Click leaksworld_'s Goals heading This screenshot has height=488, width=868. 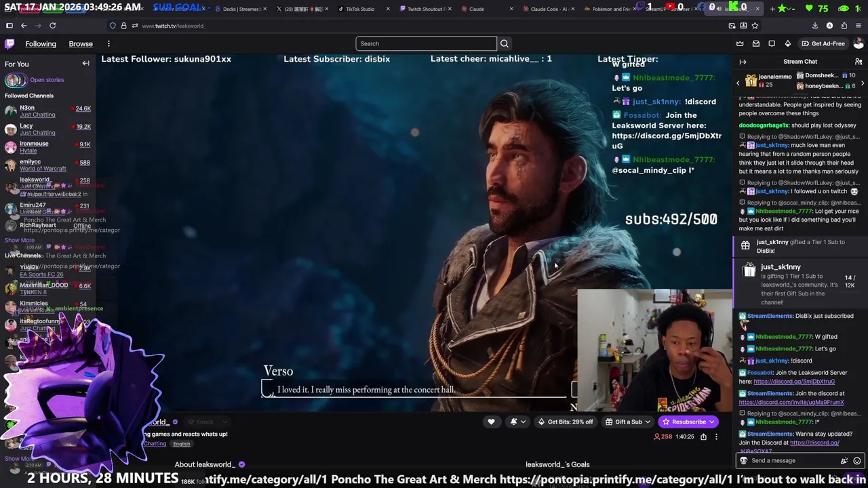coord(557,465)
